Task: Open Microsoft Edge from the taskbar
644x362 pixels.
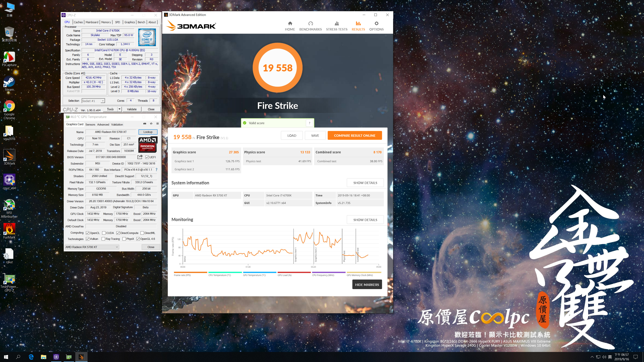Action: (31, 357)
